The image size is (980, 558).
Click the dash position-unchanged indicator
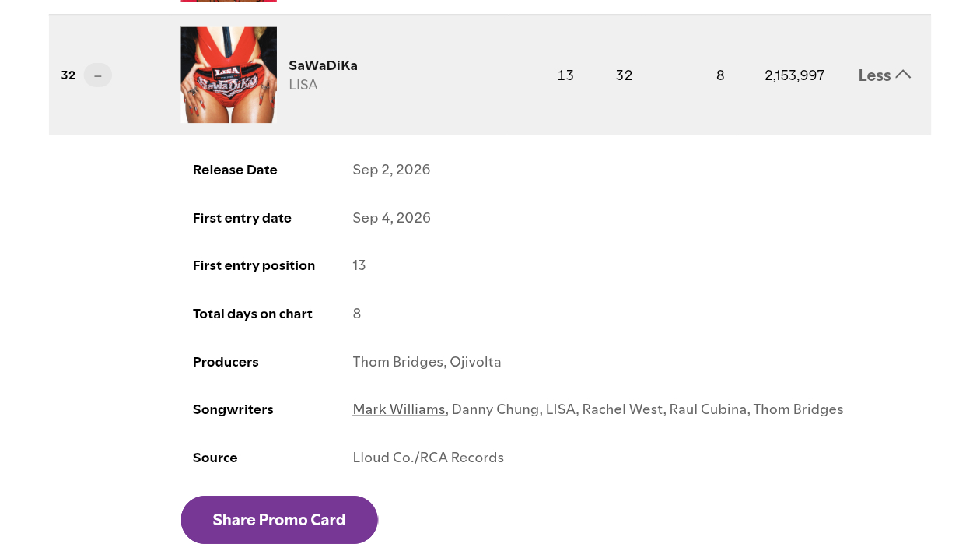(x=98, y=75)
